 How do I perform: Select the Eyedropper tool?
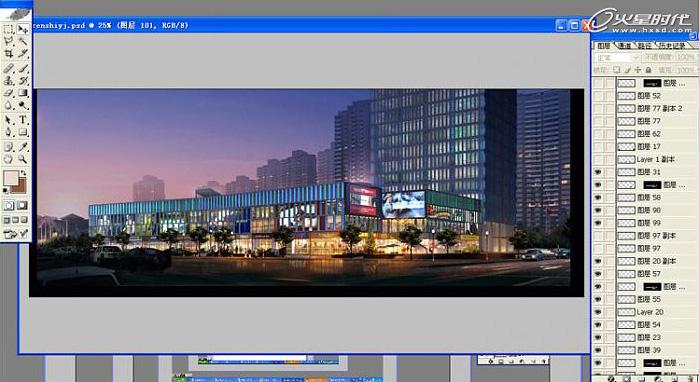coord(23,146)
